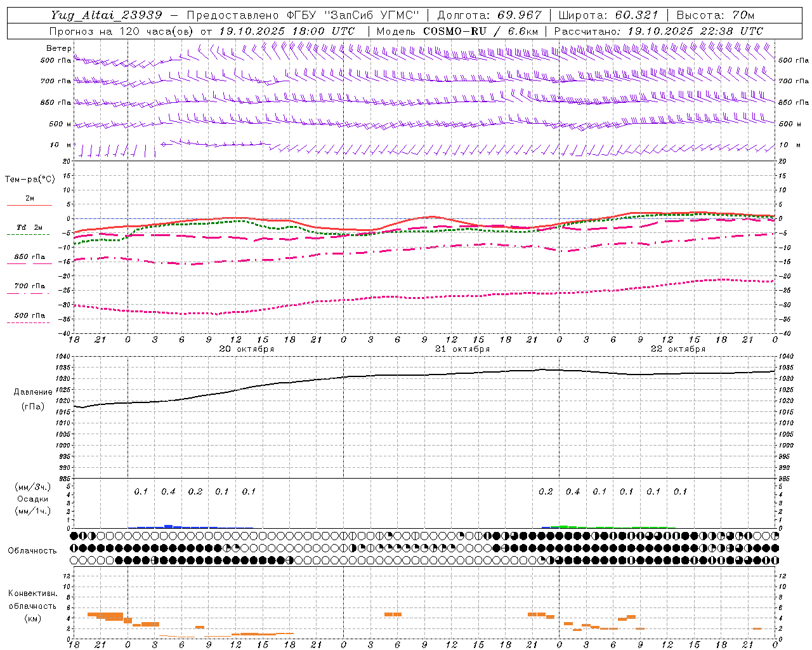Select the latitude value Широта: 60.321
Image resolution: width=812 pixels, height=650 pixels.
point(608,15)
